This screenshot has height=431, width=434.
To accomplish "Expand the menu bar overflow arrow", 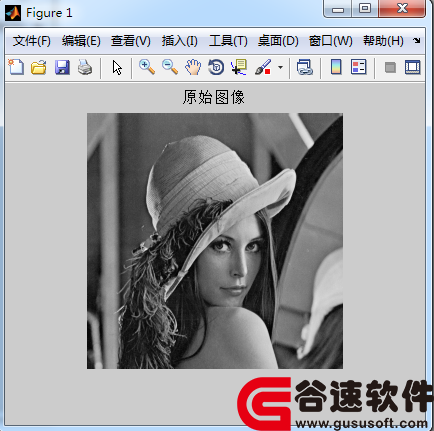I will click(x=416, y=41).
